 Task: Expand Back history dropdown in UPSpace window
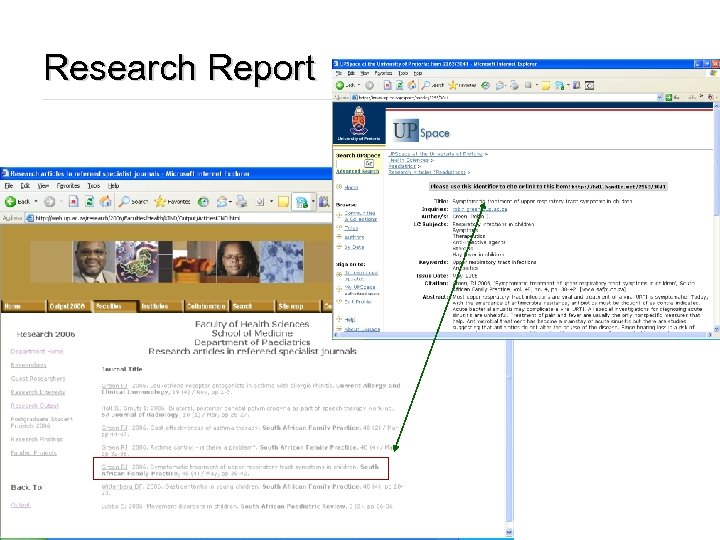click(359, 85)
